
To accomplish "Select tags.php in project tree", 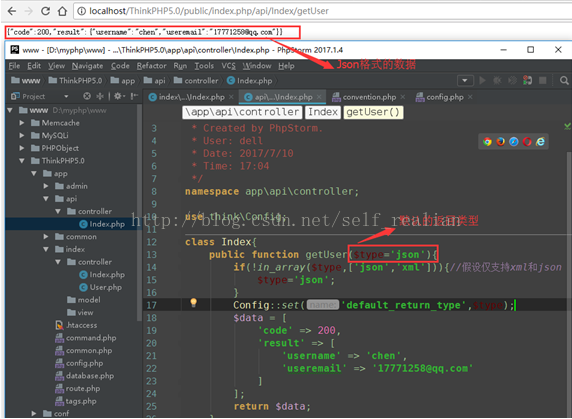I will 76,401.
